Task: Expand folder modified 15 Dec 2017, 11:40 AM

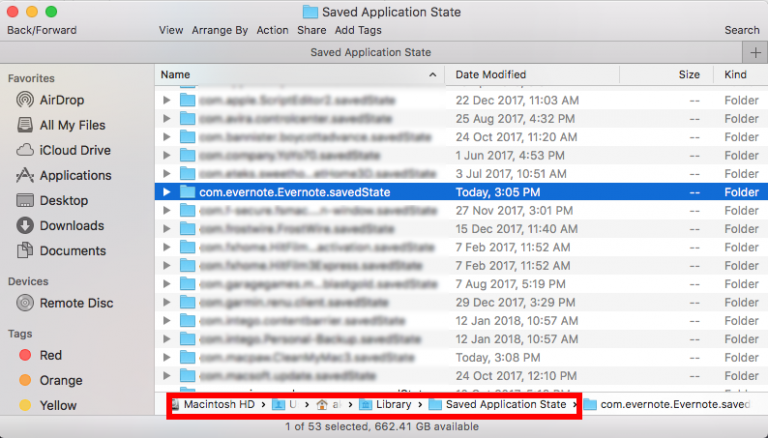Action: pyautogui.click(x=167, y=229)
